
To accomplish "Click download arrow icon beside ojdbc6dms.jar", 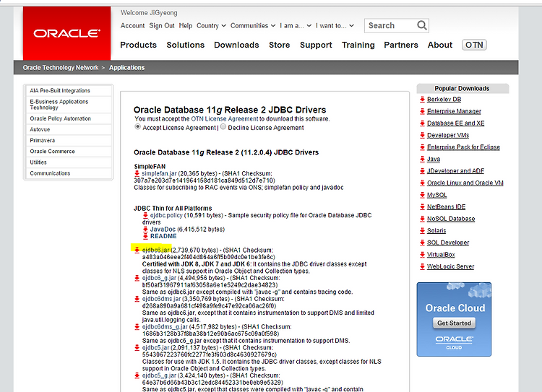I will click(x=137, y=299).
